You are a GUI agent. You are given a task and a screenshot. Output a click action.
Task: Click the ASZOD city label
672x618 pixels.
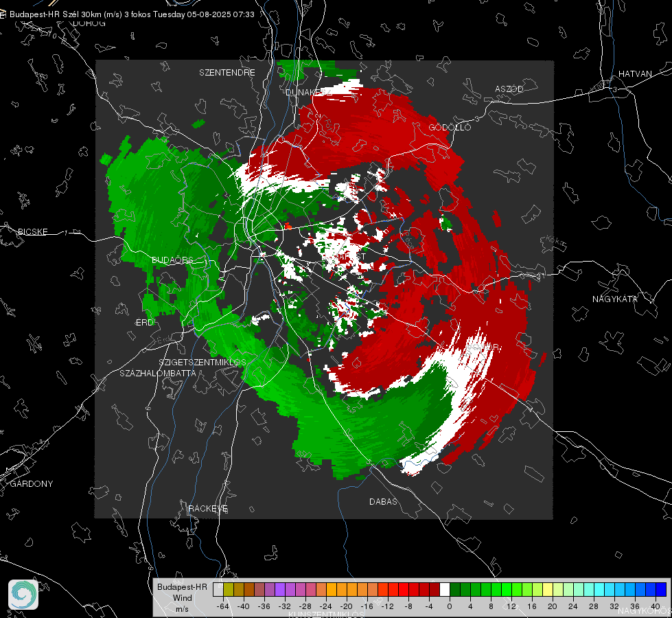509,89
